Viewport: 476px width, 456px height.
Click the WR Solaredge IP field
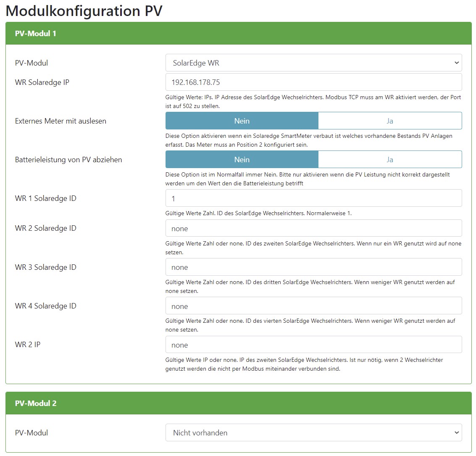[x=313, y=82]
